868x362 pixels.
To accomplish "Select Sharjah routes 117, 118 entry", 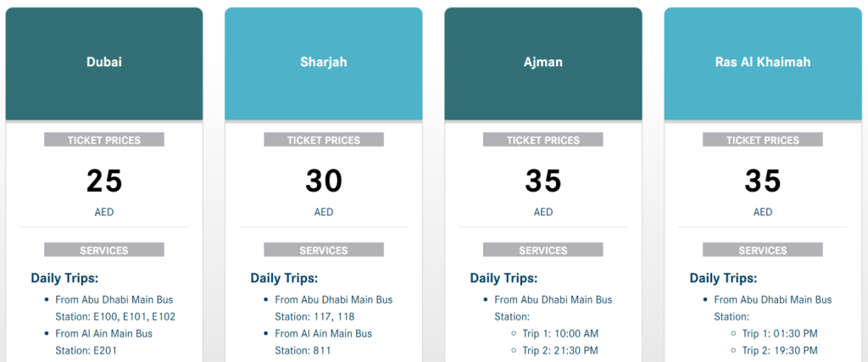I will point(334,309).
